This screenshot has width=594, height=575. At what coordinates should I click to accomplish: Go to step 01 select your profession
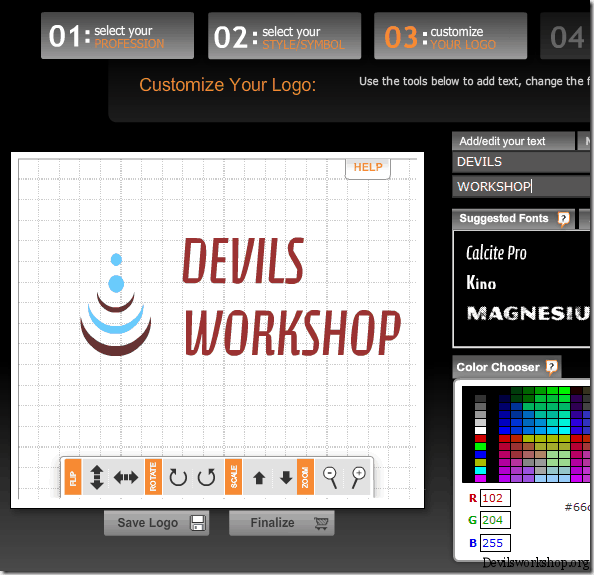(x=117, y=36)
